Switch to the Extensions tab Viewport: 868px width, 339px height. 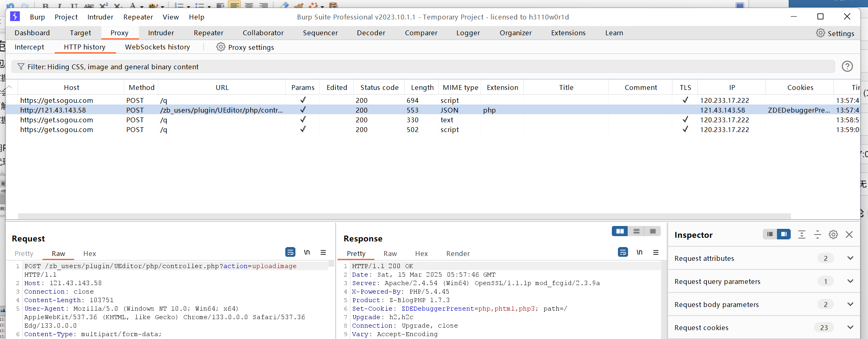pos(568,33)
